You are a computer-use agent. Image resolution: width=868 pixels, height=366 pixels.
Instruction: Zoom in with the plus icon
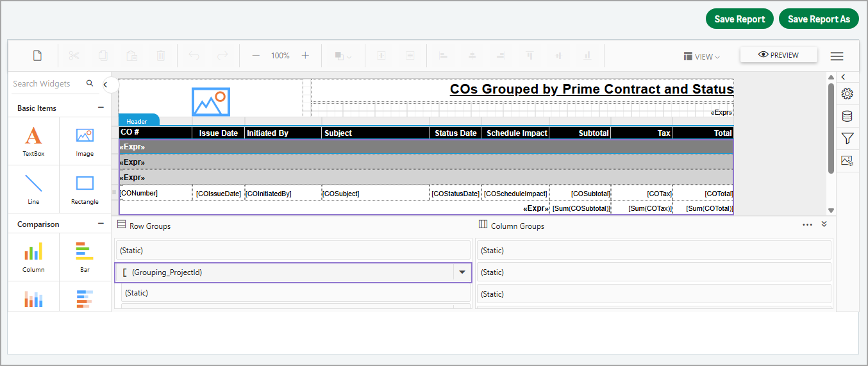tap(305, 56)
